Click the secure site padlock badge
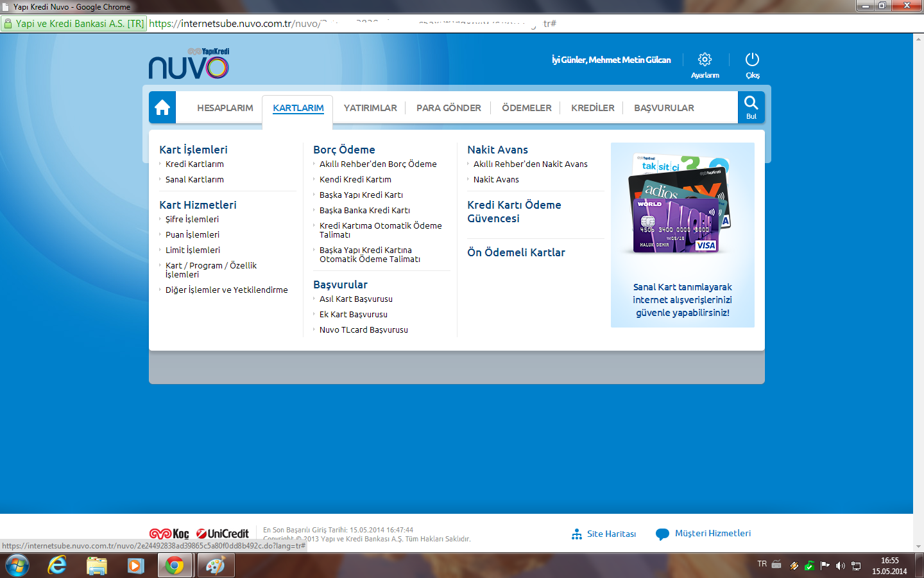The image size is (924, 578). (74, 24)
